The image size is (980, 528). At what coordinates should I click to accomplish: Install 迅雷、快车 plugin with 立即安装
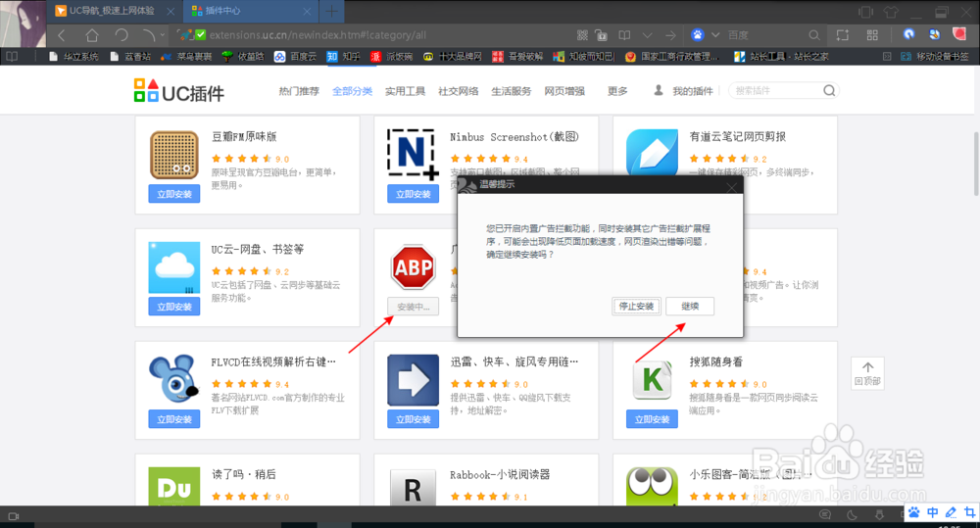tap(414, 419)
